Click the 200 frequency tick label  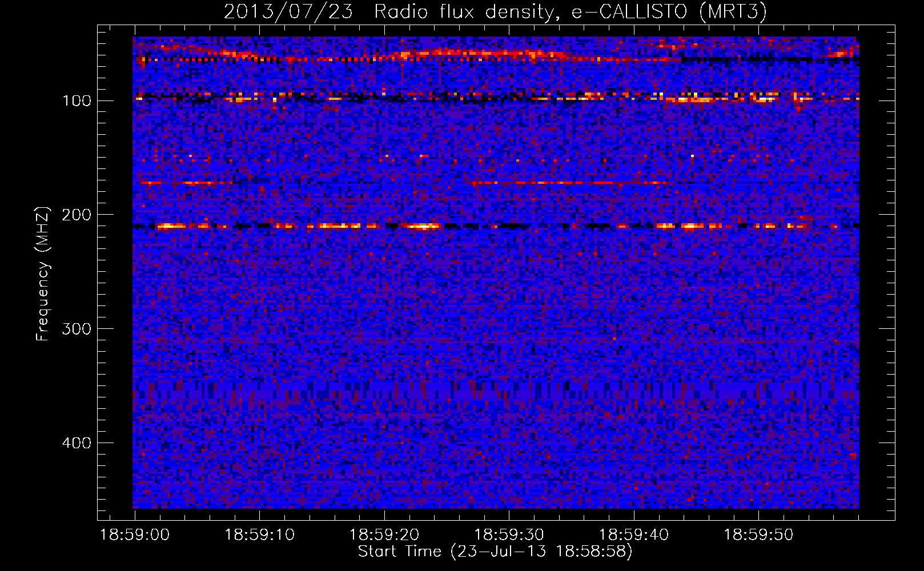pyautogui.click(x=77, y=215)
